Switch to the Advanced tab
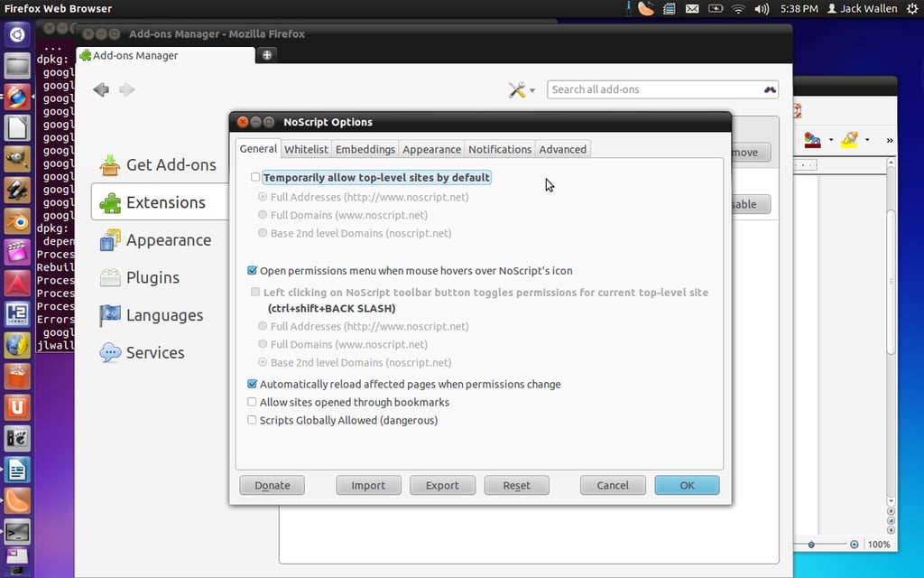Screen dimensions: 924x578 (x=563, y=149)
